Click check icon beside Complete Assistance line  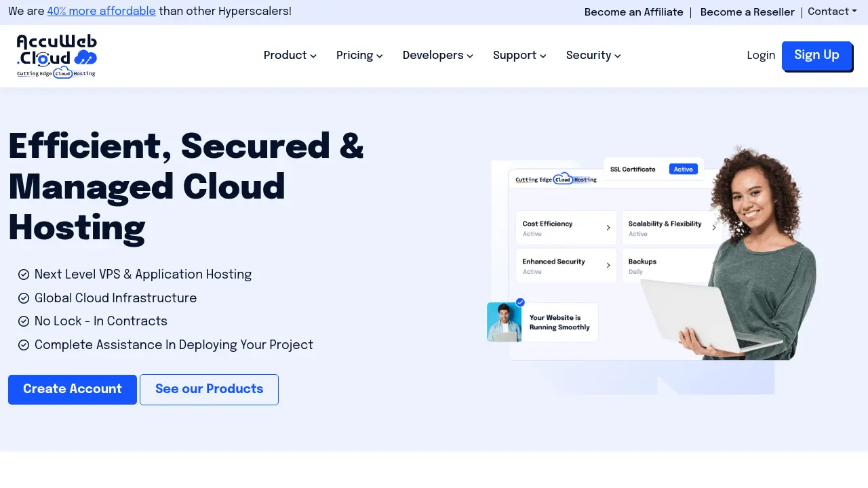24,345
